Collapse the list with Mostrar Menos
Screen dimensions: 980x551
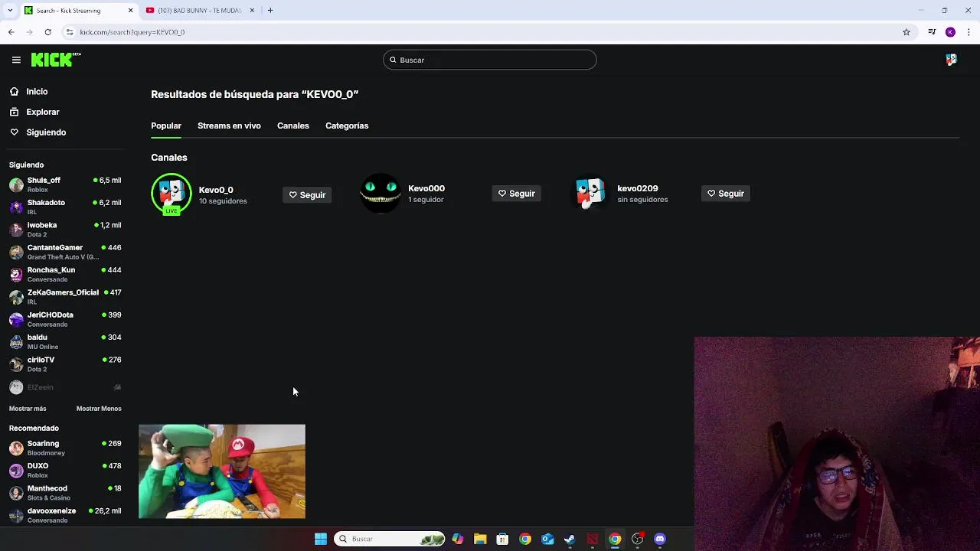pos(99,409)
